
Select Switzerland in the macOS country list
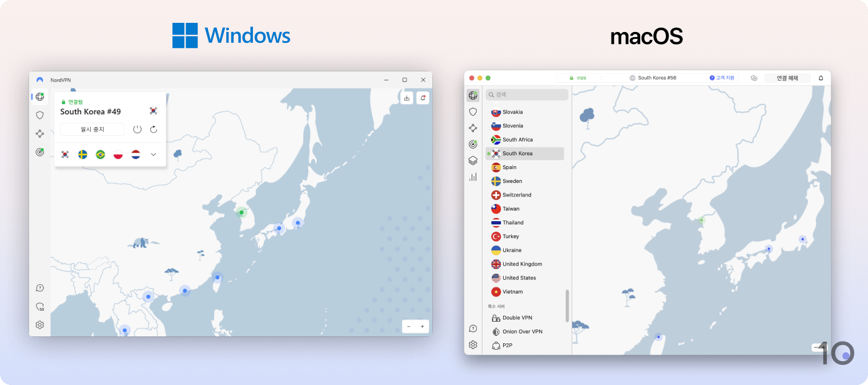pos(525,195)
